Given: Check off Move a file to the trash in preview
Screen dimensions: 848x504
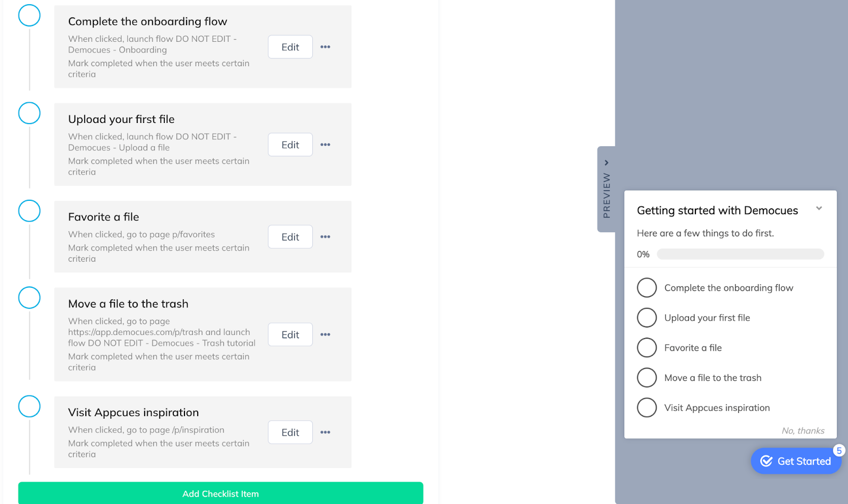Looking at the screenshot, I should (647, 378).
